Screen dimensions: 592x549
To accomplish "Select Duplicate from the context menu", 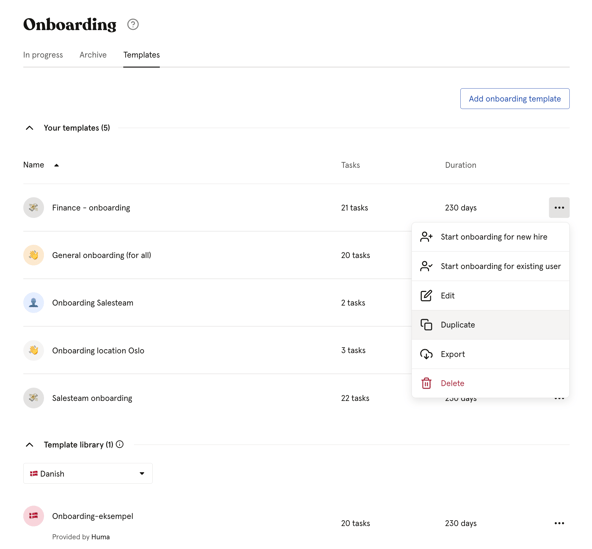I will click(490, 325).
